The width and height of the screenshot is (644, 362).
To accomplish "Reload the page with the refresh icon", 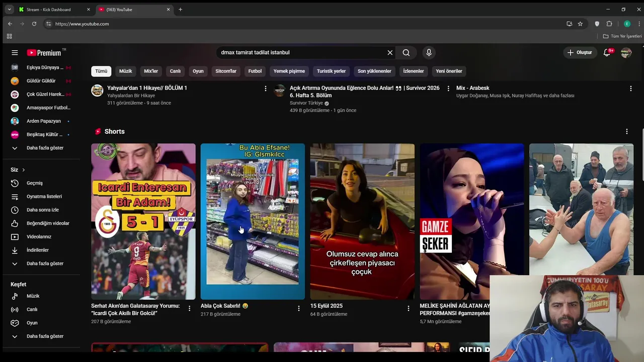I will (x=34, y=24).
